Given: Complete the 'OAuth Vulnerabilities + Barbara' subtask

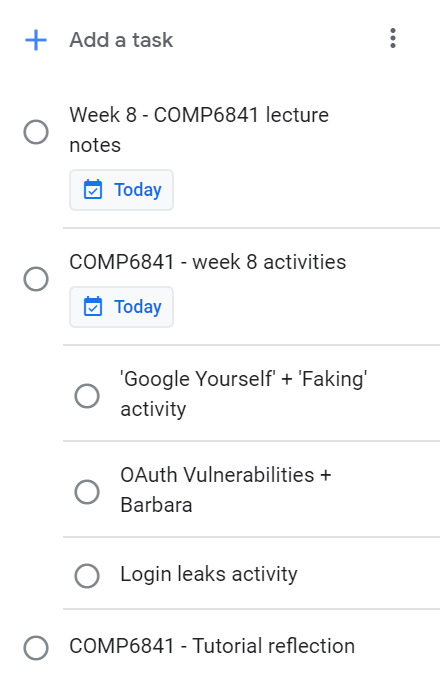Looking at the screenshot, I should (x=87, y=492).
